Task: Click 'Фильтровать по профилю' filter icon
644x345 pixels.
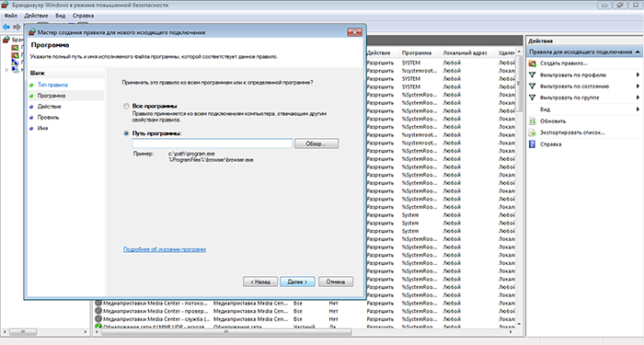Action: click(533, 75)
